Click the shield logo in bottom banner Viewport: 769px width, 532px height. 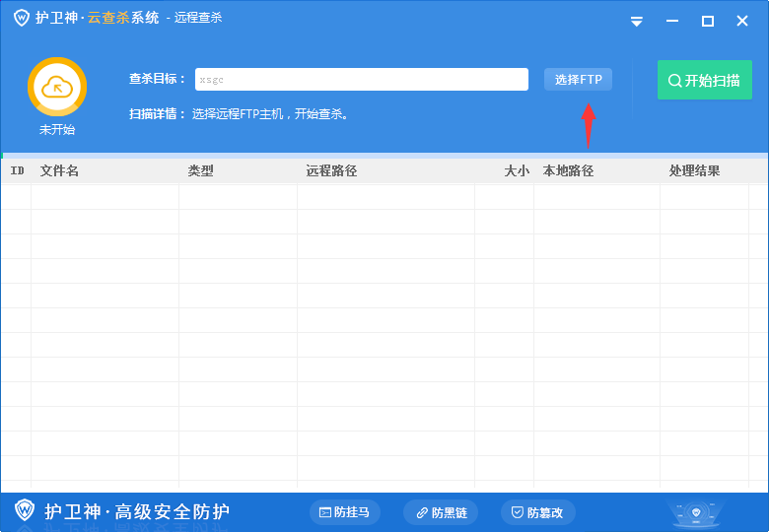[x=25, y=510]
